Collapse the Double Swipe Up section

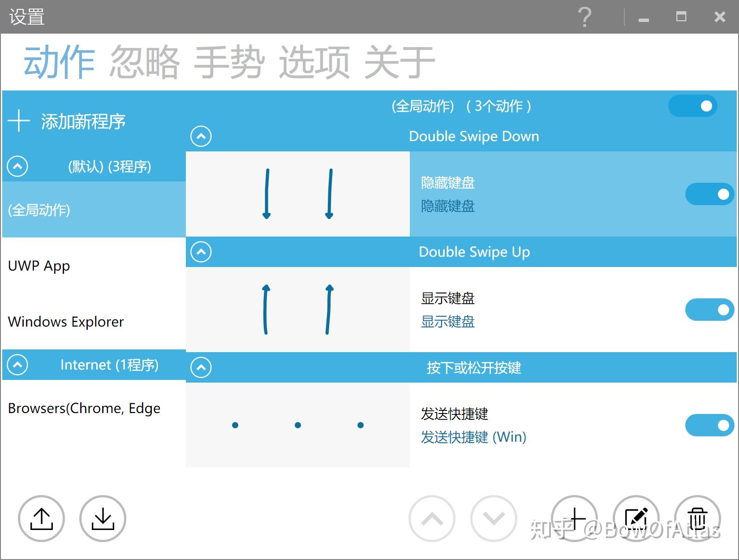click(201, 252)
